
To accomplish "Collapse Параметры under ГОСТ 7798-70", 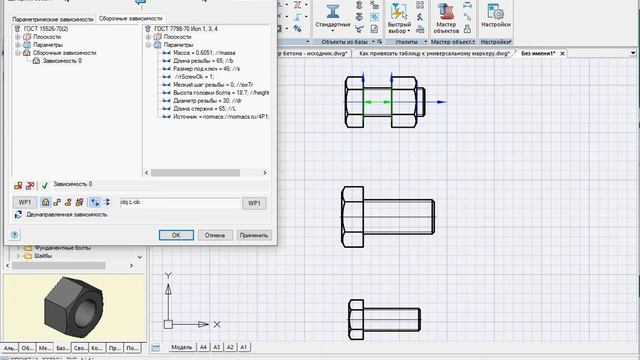I will (x=149, y=45).
